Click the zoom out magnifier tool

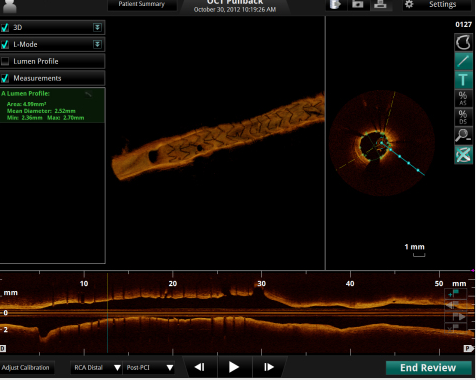tap(463, 136)
